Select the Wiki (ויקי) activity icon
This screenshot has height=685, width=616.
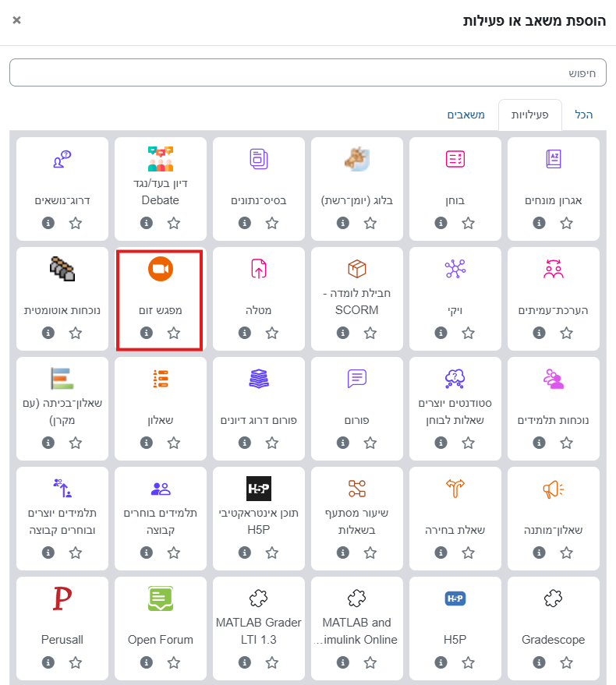[455, 269]
